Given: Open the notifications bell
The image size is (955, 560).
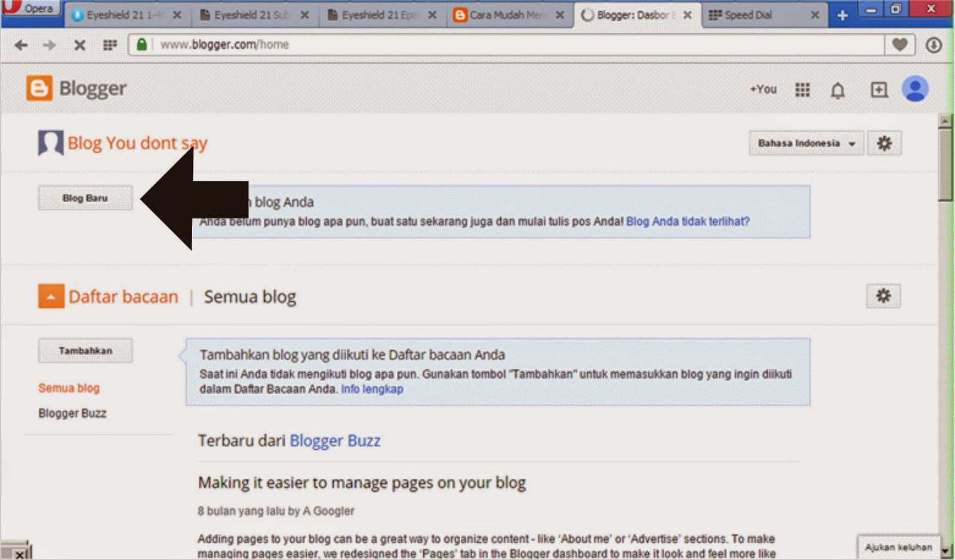Looking at the screenshot, I should 838,90.
